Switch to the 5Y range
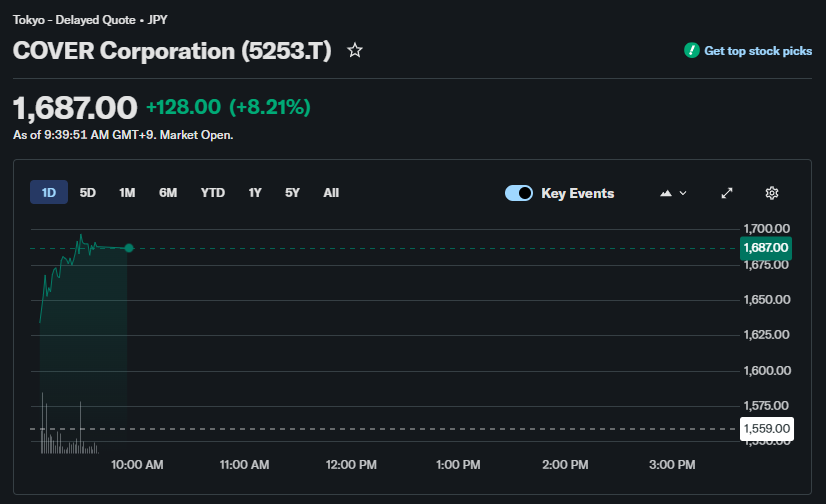 point(292,193)
